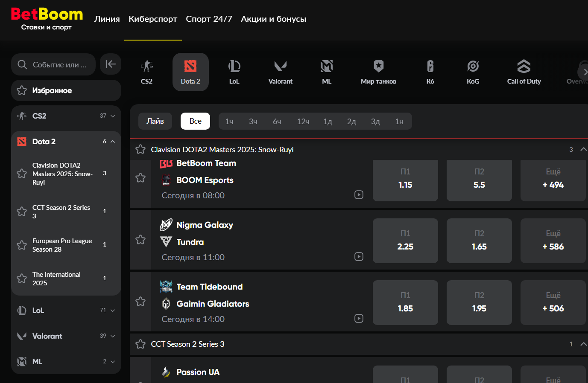The image size is (588, 383).
Task: Click Gaimin Gladiators logo
Action: 166,304
